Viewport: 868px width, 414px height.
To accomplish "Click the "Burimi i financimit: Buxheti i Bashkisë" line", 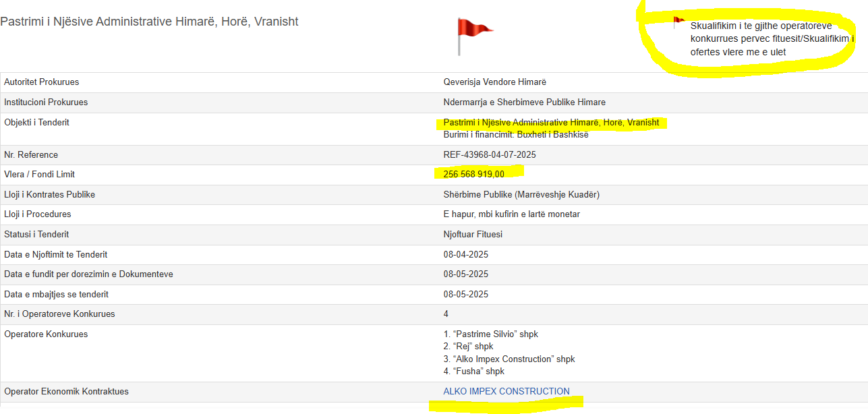I will click(x=515, y=134).
